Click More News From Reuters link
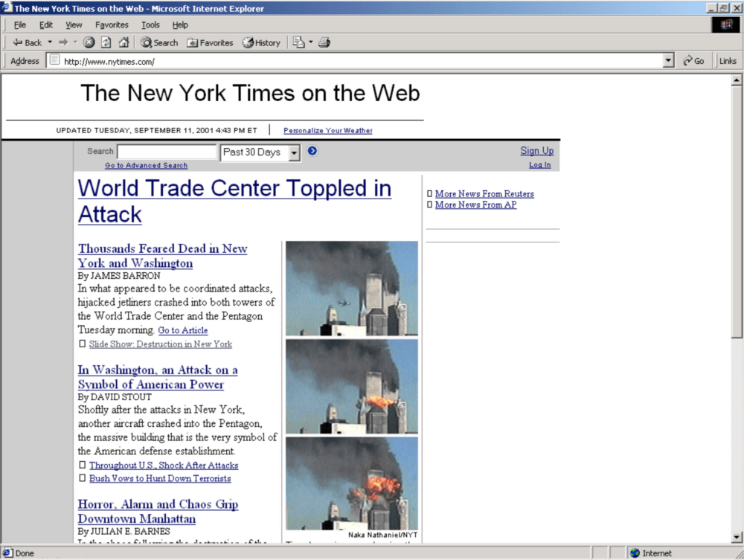 pyautogui.click(x=484, y=194)
